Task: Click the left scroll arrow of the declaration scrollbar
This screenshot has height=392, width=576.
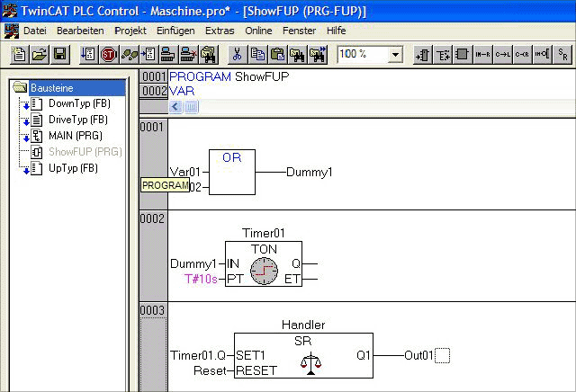Action: [175, 107]
